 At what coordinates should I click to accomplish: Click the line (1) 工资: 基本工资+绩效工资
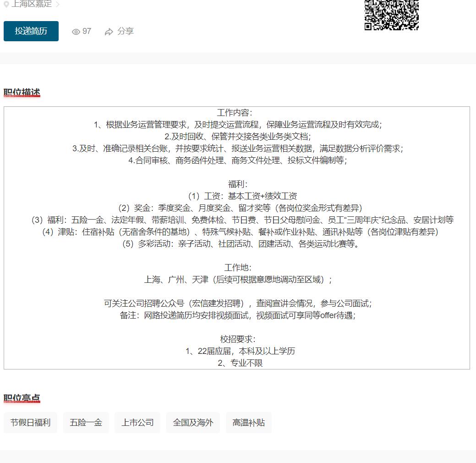[x=242, y=196]
